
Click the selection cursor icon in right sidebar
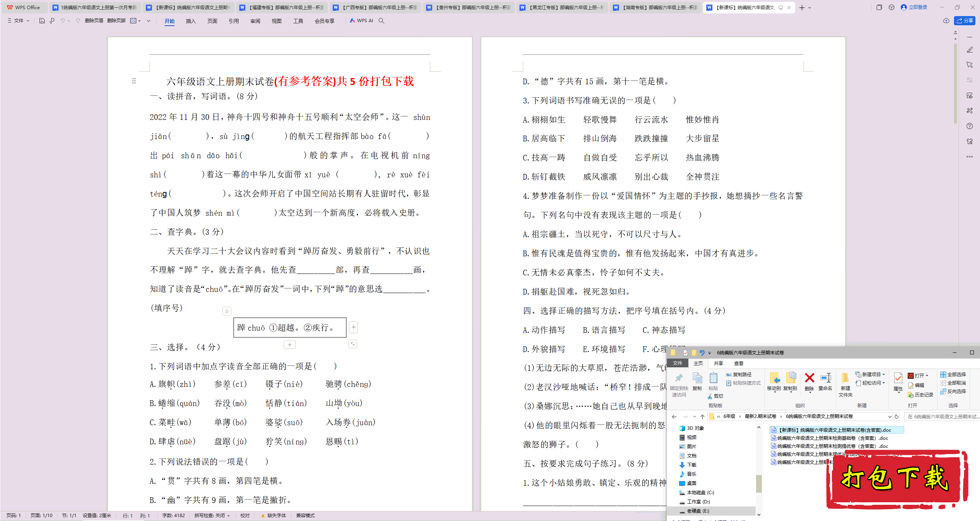tap(970, 65)
